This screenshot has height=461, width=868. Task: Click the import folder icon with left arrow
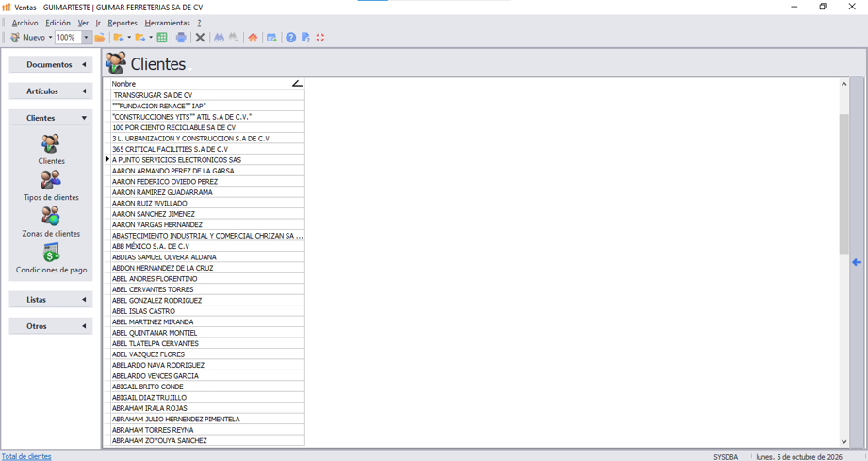[x=119, y=38]
